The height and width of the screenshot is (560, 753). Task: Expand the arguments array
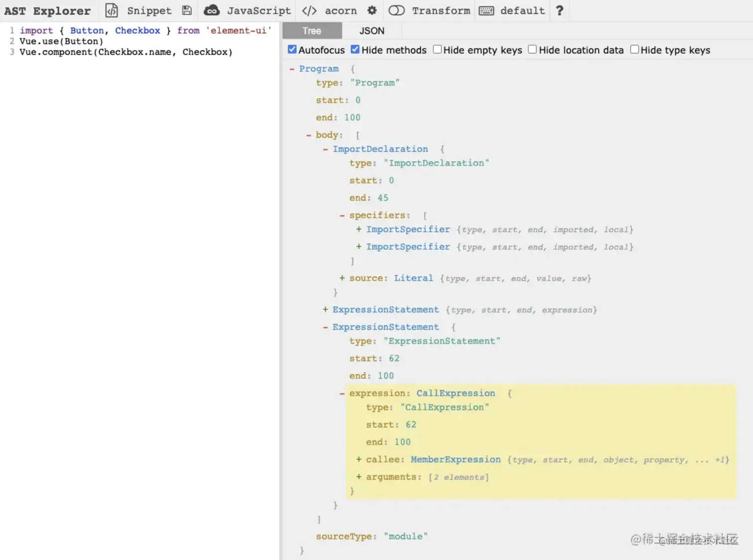click(359, 477)
